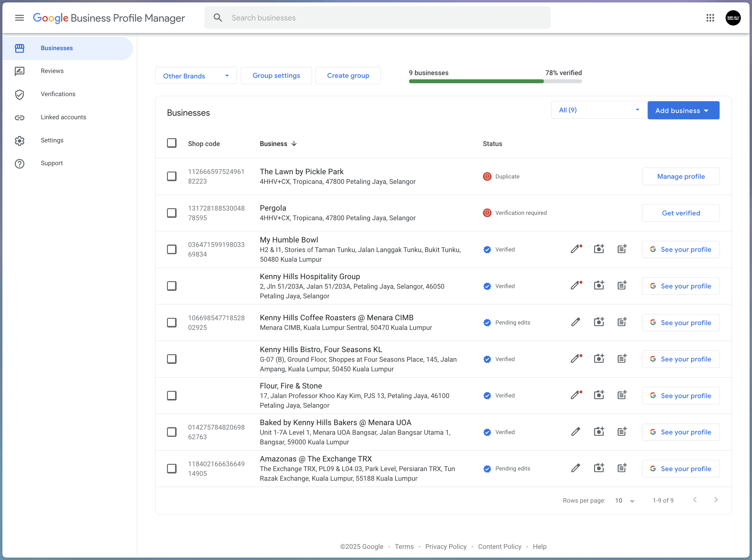752x560 pixels.
Task: Tick the checkbox for Kenny Hills Coffee Roasters
Action: [172, 322]
